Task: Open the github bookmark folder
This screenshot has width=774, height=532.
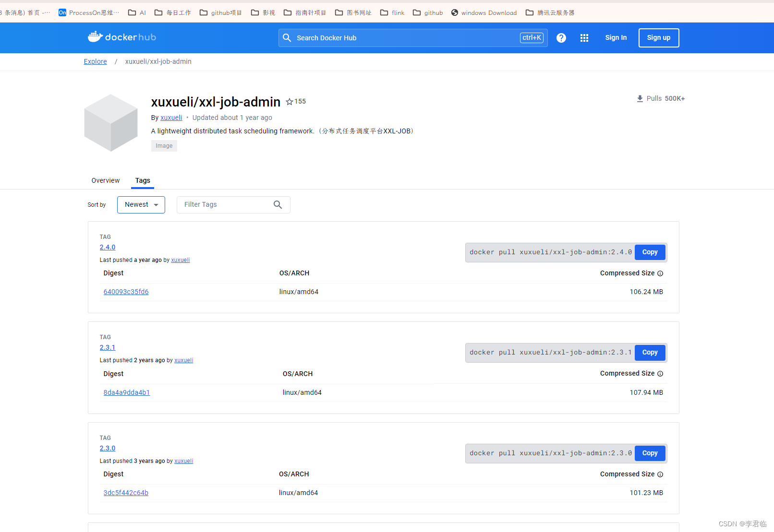Action: point(427,12)
